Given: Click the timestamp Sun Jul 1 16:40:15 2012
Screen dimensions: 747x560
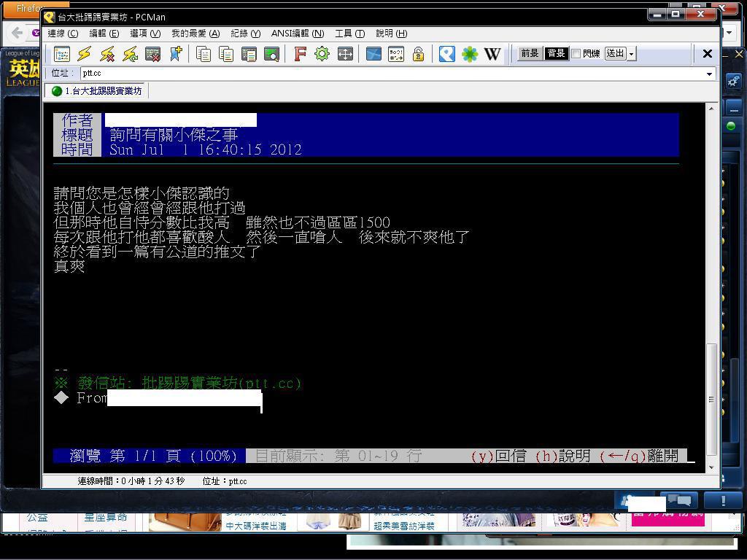Looking at the screenshot, I should 206,149.
